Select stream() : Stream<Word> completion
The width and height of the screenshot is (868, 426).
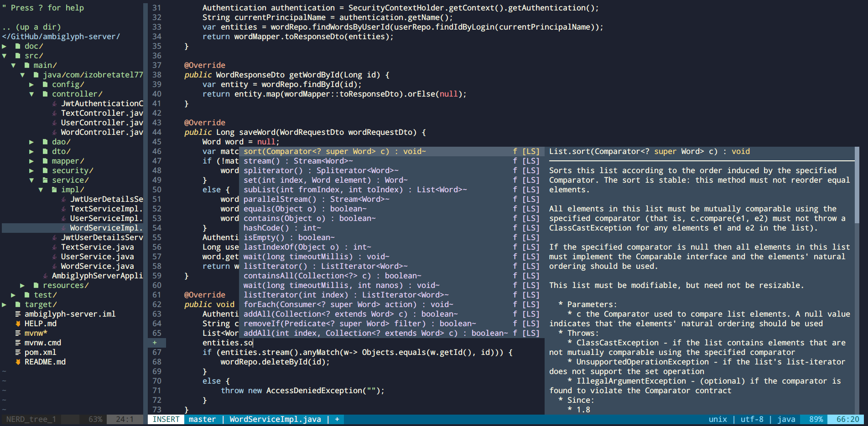coord(392,161)
